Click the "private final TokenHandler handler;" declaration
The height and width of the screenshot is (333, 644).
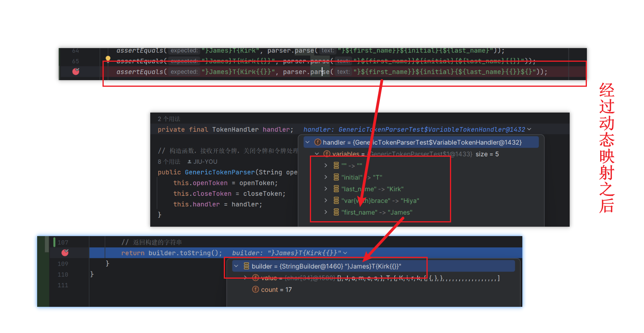coord(225,130)
